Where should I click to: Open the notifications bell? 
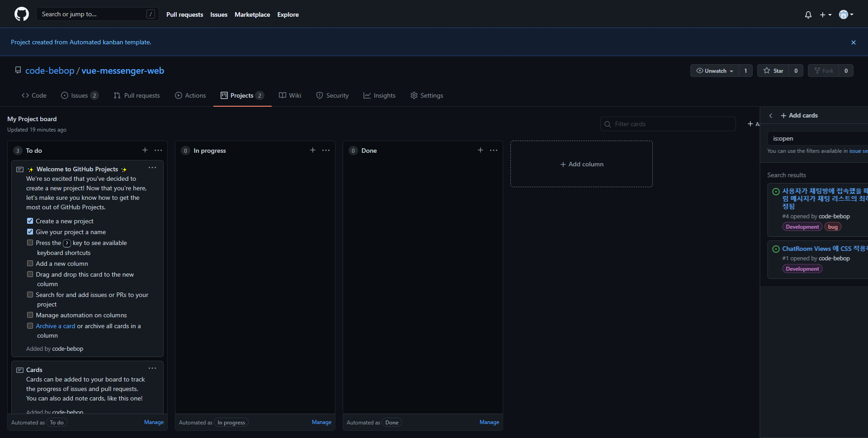tap(808, 14)
